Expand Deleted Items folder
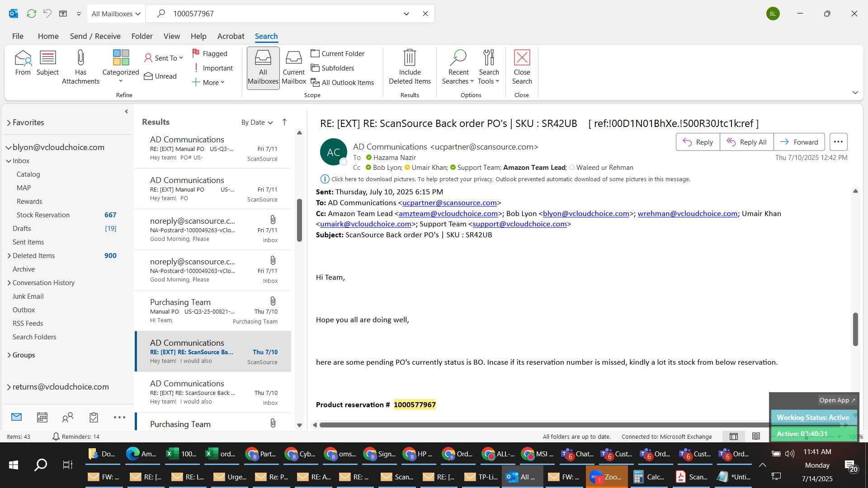 pos(9,256)
